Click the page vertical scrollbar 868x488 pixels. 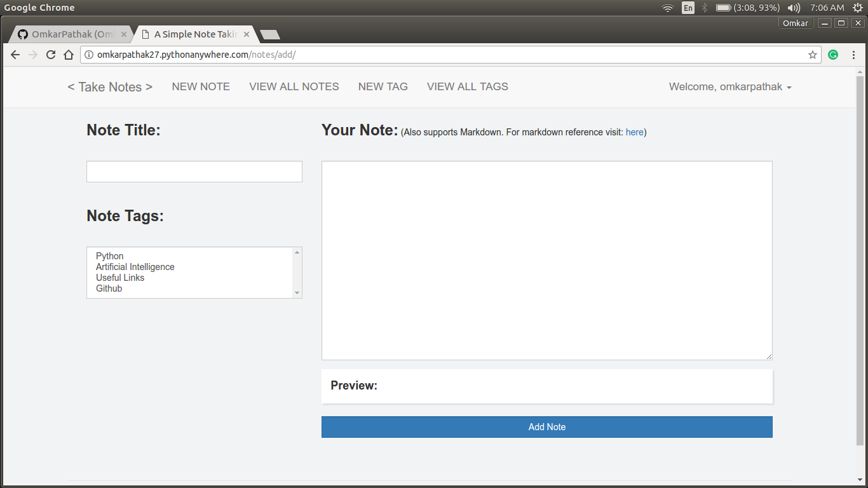click(x=860, y=261)
